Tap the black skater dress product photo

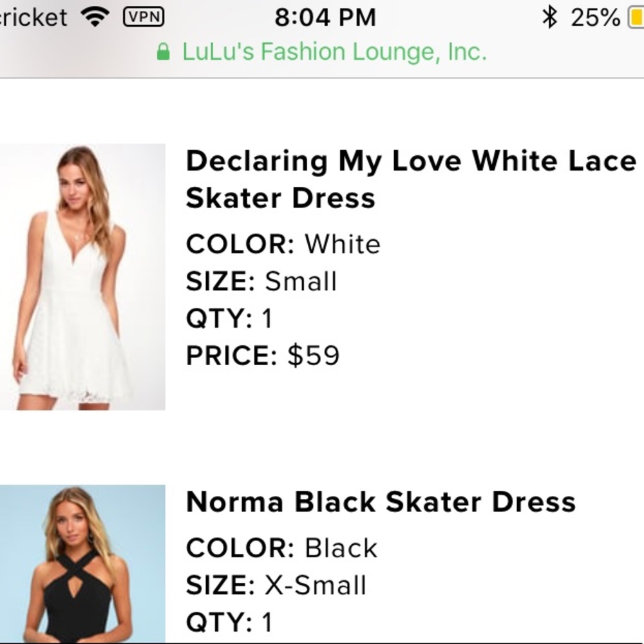[82, 567]
